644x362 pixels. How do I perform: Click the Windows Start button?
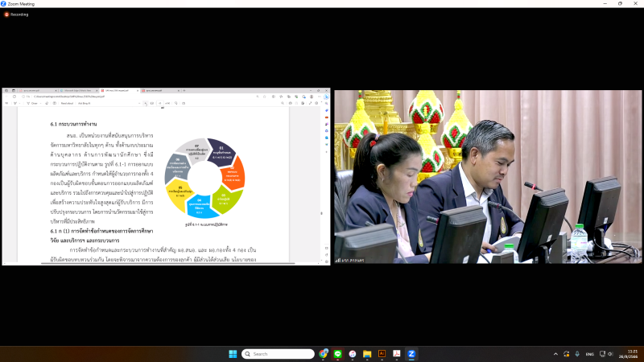point(233,354)
